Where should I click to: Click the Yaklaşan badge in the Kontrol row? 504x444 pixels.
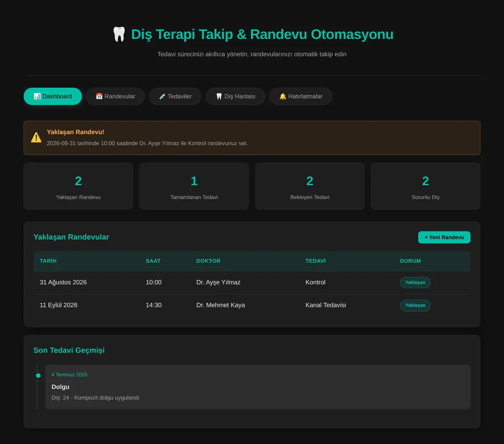[415, 282]
